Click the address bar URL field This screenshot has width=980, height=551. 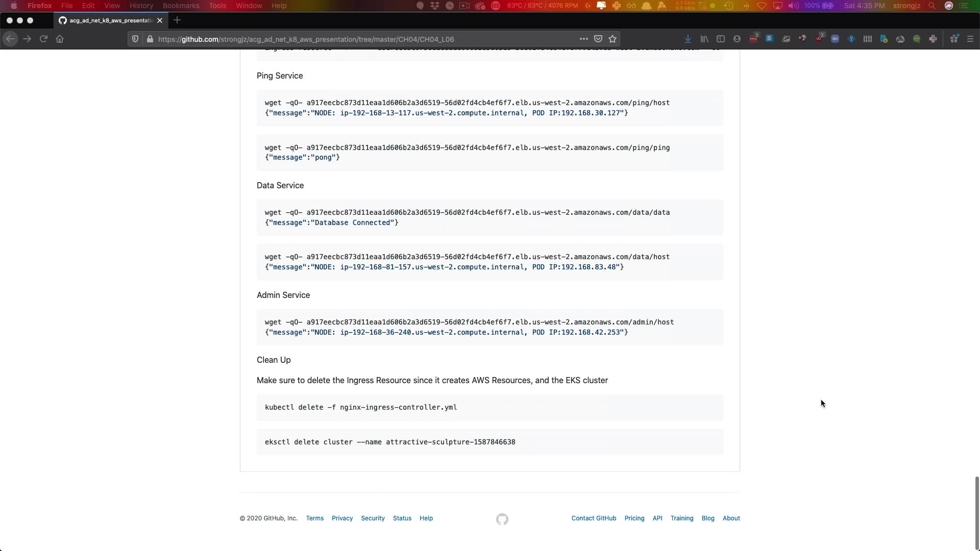click(357, 39)
